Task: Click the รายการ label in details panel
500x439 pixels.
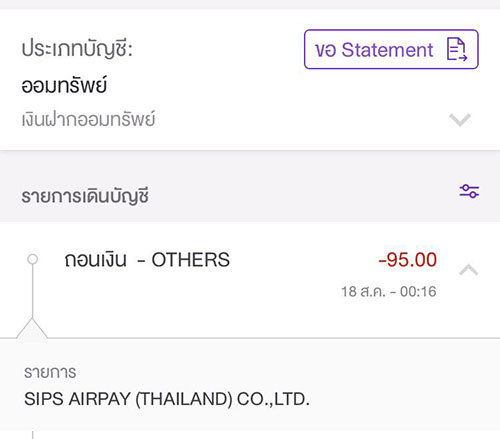Action: [50, 372]
